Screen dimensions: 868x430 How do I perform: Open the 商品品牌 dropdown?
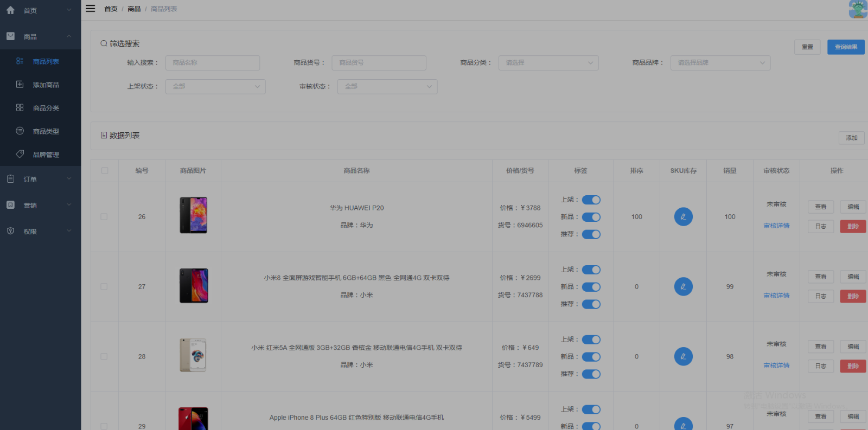(x=720, y=63)
